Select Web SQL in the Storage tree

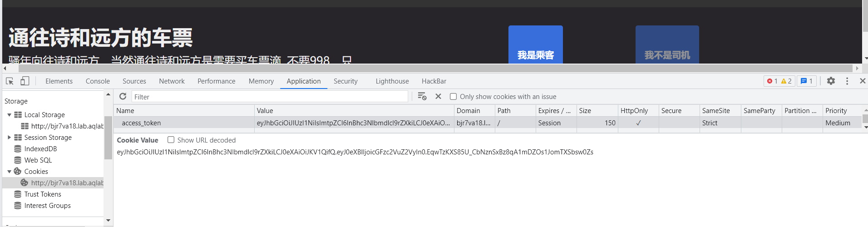38,160
